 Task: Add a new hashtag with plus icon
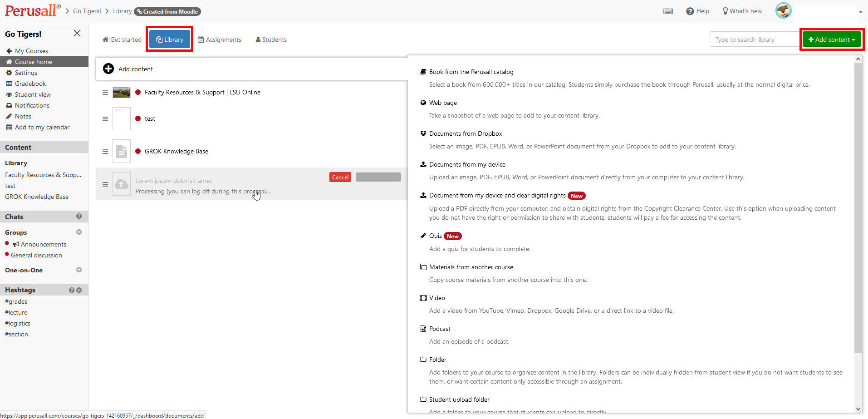[x=79, y=290]
